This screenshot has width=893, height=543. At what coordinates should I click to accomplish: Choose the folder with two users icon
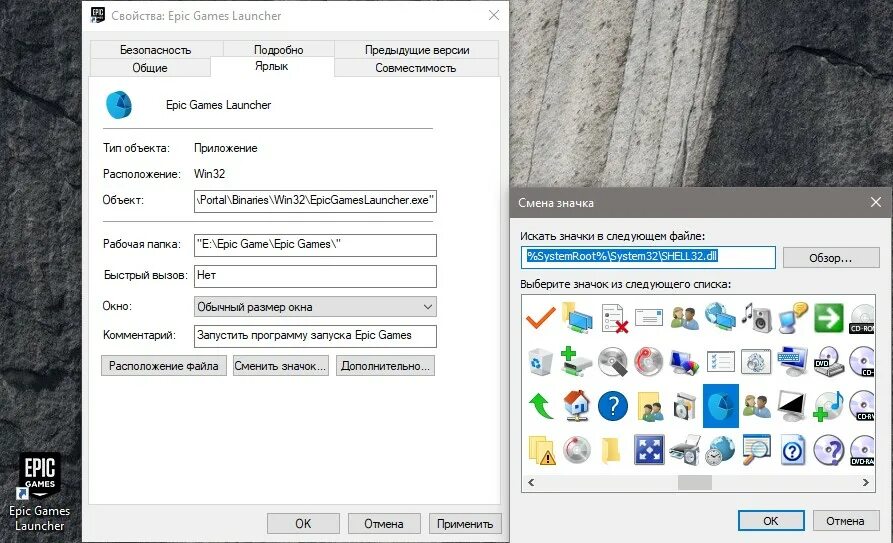pos(649,406)
